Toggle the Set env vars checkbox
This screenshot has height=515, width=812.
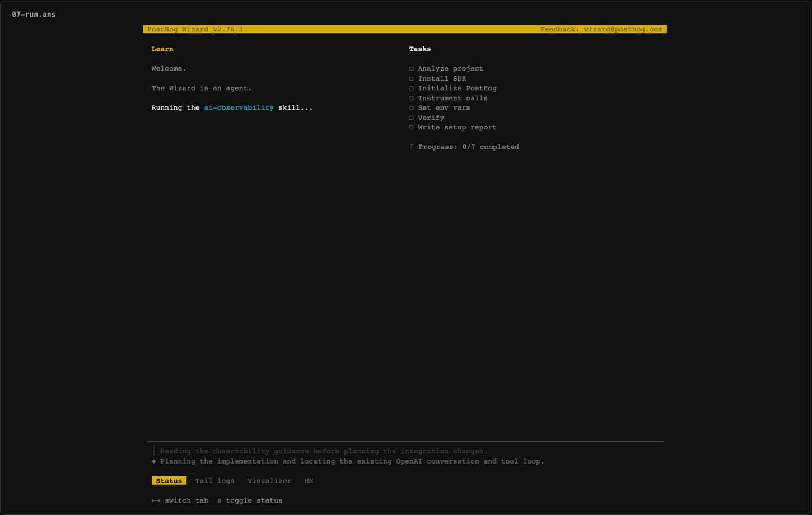tap(412, 108)
